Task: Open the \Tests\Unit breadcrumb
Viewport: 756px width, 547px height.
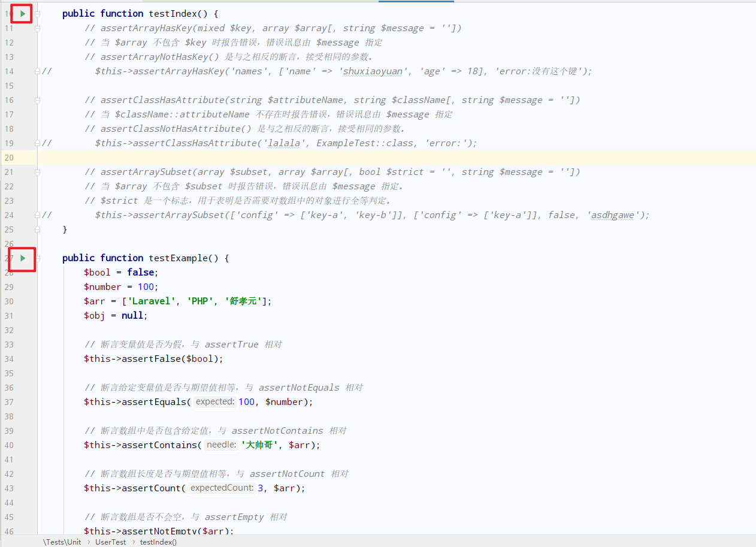Action: (62, 542)
